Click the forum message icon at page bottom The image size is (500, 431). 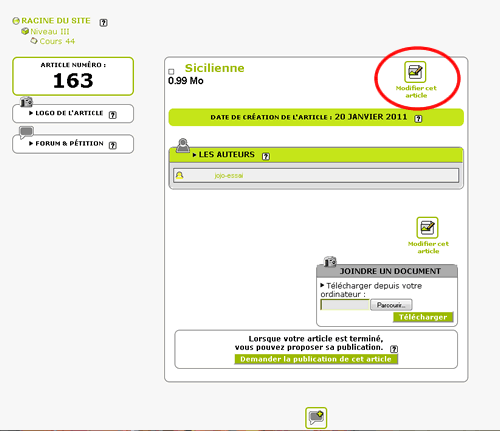[x=316, y=418]
